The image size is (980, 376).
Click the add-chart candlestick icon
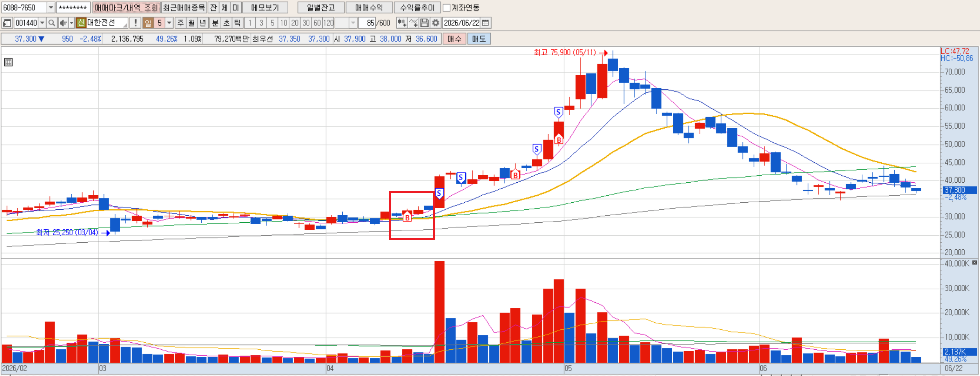[x=401, y=23]
